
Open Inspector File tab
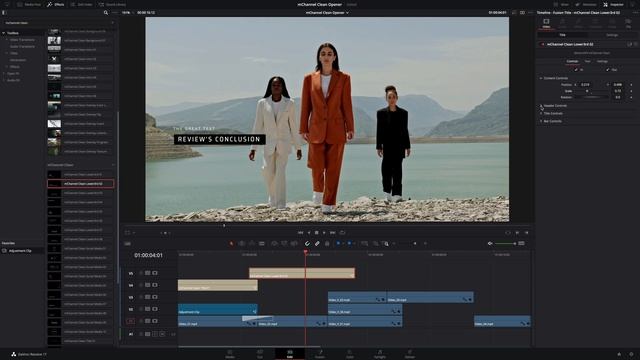pyautogui.click(x=629, y=23)
